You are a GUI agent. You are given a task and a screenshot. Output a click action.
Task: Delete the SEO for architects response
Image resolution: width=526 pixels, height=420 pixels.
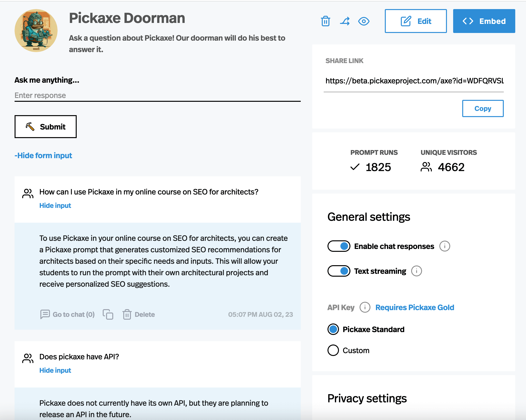click(139, 314)
